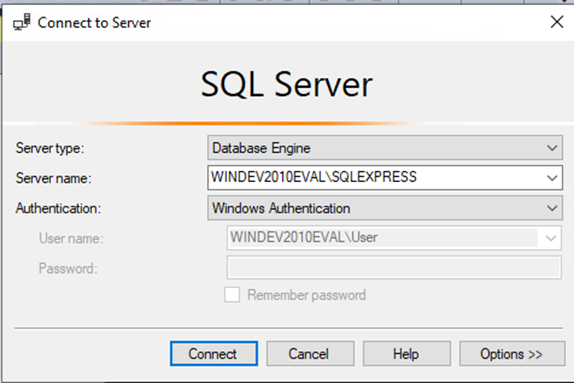Open the Help button

click(x=407, y=354)
